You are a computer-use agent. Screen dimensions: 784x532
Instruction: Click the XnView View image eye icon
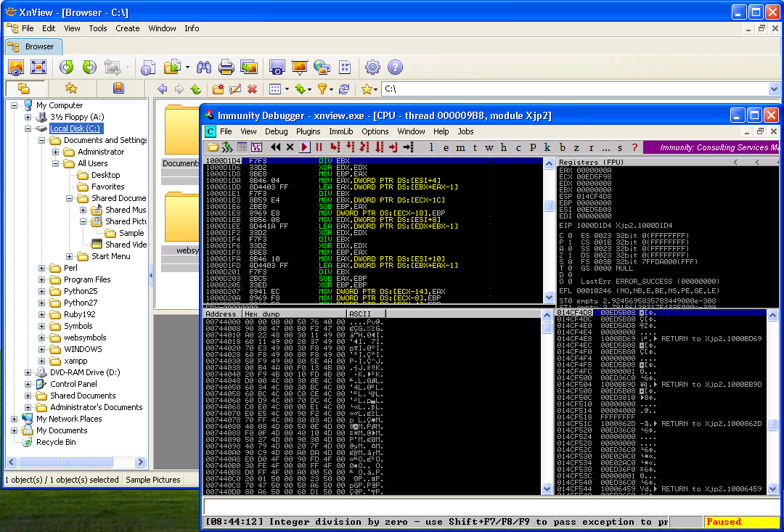[16, 67]
